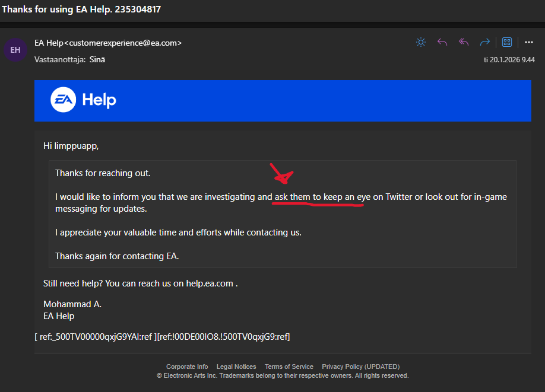Click the sender name EA Help
545x392 pixels.
click(x=49, y=43)
